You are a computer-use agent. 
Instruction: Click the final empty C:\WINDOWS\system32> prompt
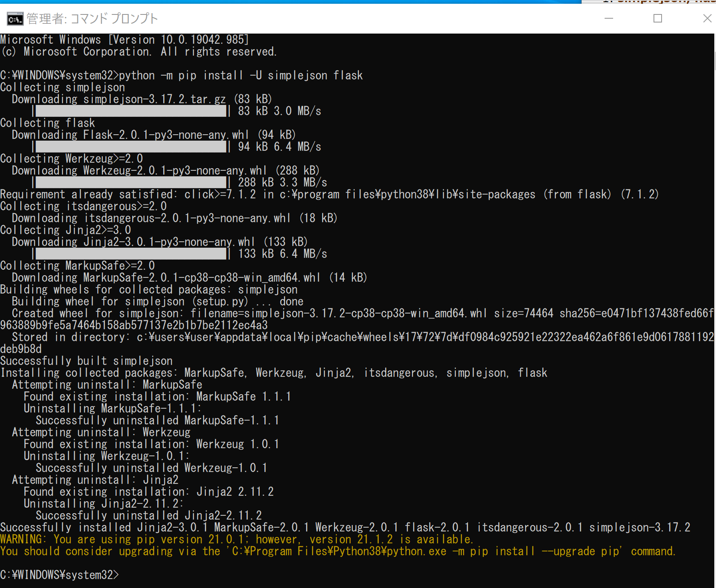pos(60,575)
